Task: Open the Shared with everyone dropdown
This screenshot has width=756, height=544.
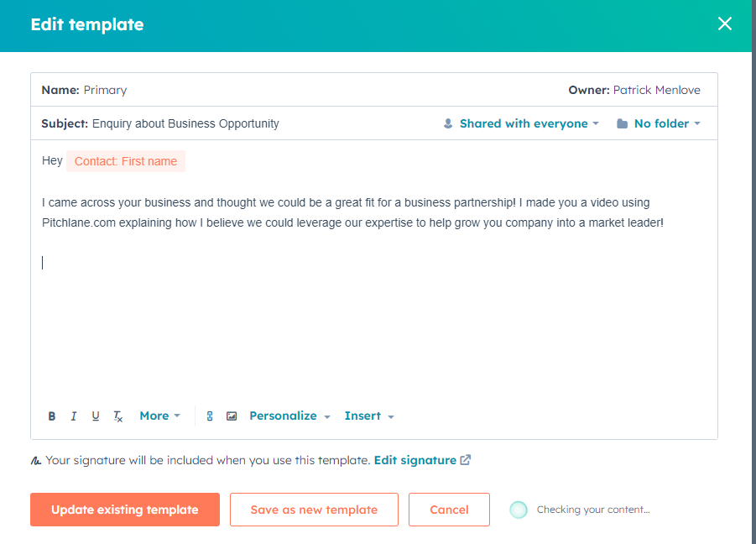Action: tap(529, 124)
